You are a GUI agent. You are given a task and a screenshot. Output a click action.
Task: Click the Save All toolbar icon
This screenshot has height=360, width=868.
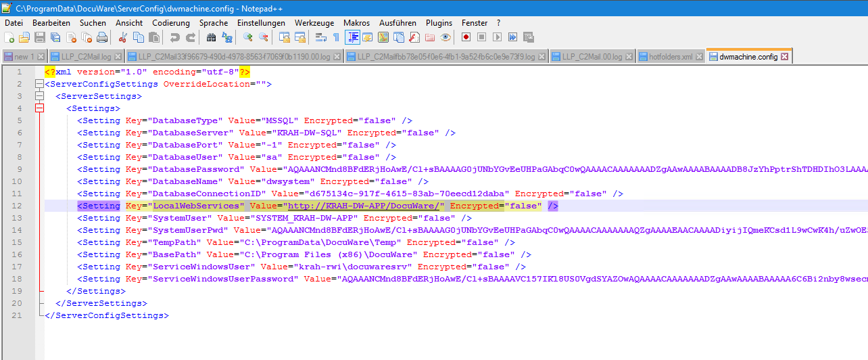(55, 37)
